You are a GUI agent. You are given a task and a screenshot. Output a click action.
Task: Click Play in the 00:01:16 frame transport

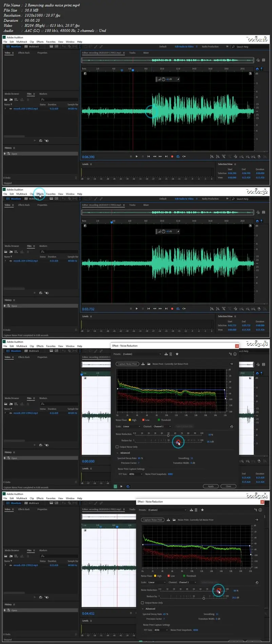(137, 157)
